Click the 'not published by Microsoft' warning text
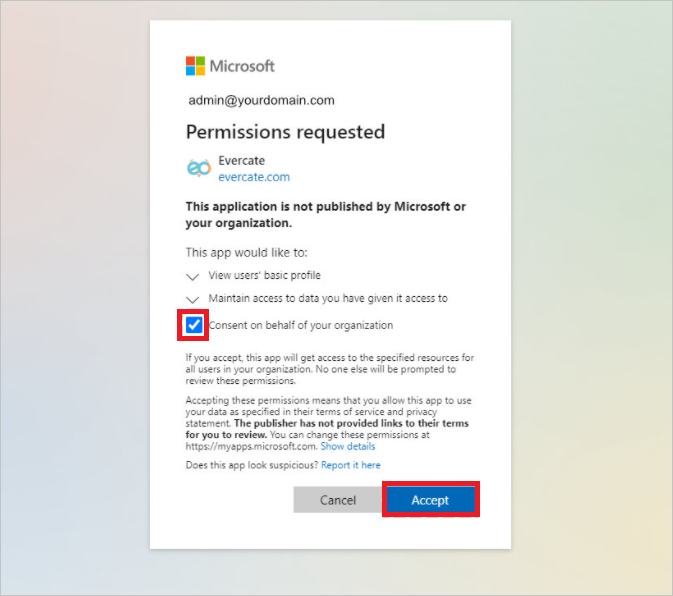Viewport: 673px width, 596px height. (326, 215)
